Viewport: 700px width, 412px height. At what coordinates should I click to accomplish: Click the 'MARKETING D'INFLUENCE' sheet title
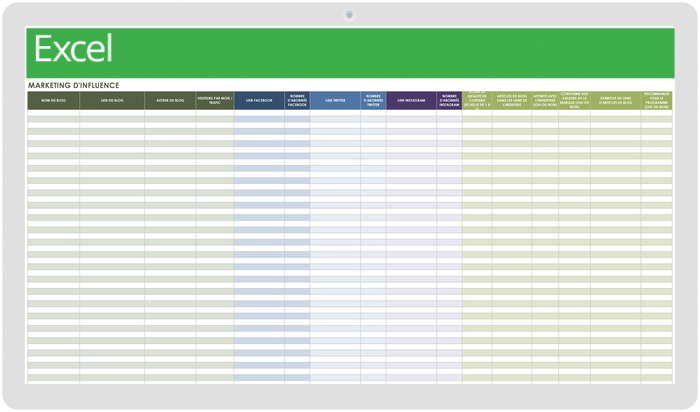point(74,85)
